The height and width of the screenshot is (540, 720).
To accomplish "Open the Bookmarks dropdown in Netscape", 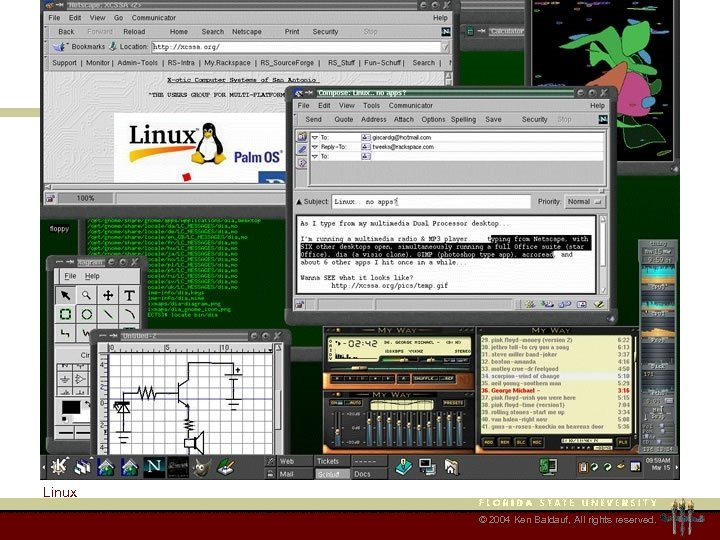I will 88,46.
